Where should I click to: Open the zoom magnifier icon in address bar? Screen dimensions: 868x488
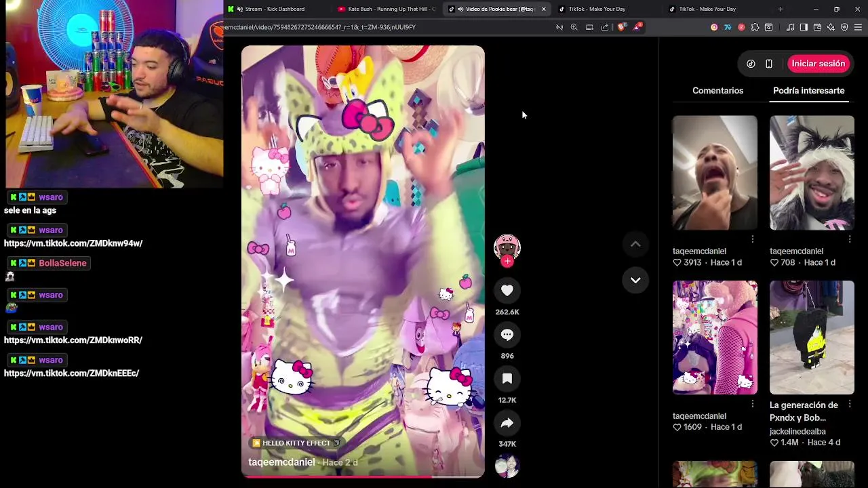pyautogui.click(x=574, y=27)
